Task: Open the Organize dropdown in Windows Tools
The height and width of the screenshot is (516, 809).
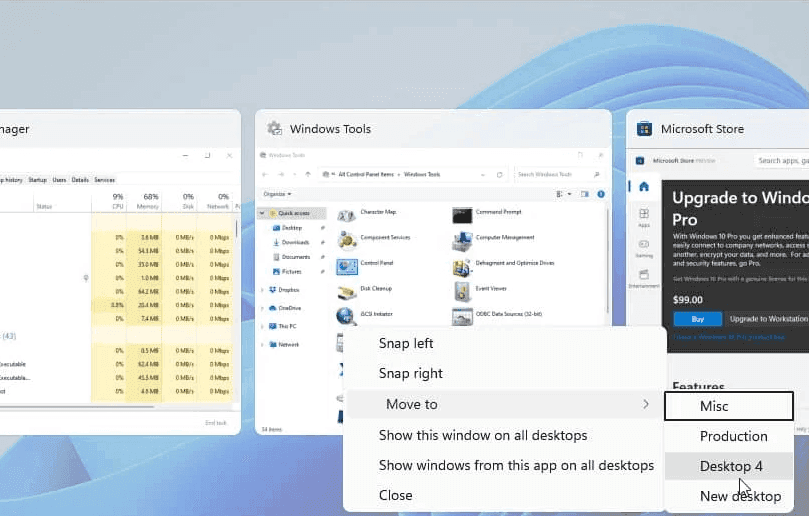Action: [x=277, y=194]
